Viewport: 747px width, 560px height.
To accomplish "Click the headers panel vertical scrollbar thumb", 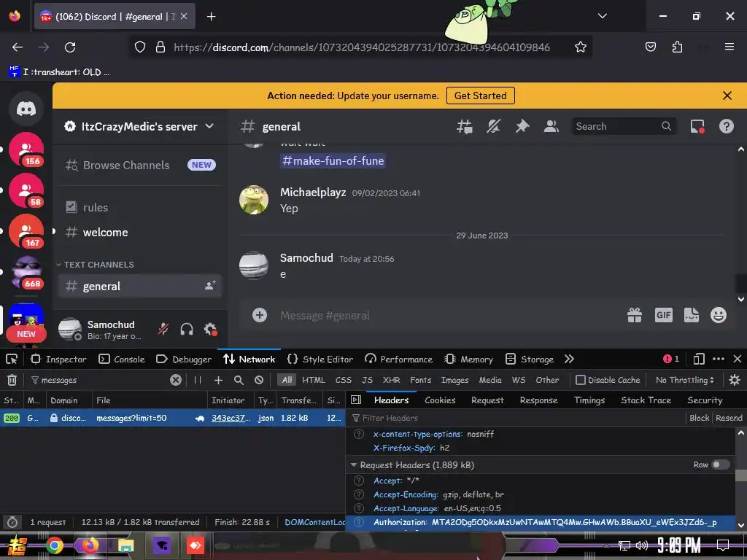I will (741, 475).
